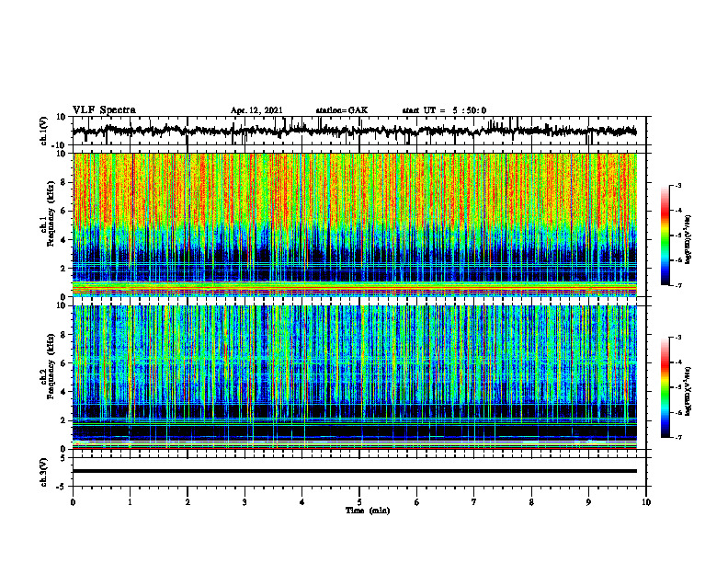Click the "ch.1(V)" waveform axis label

click(x=43, y=131)
